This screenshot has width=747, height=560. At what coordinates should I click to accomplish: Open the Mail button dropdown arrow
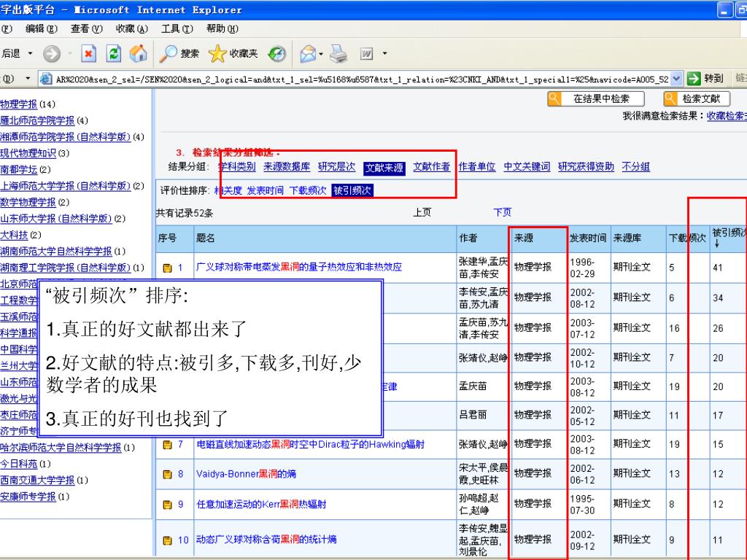(321, 53)
